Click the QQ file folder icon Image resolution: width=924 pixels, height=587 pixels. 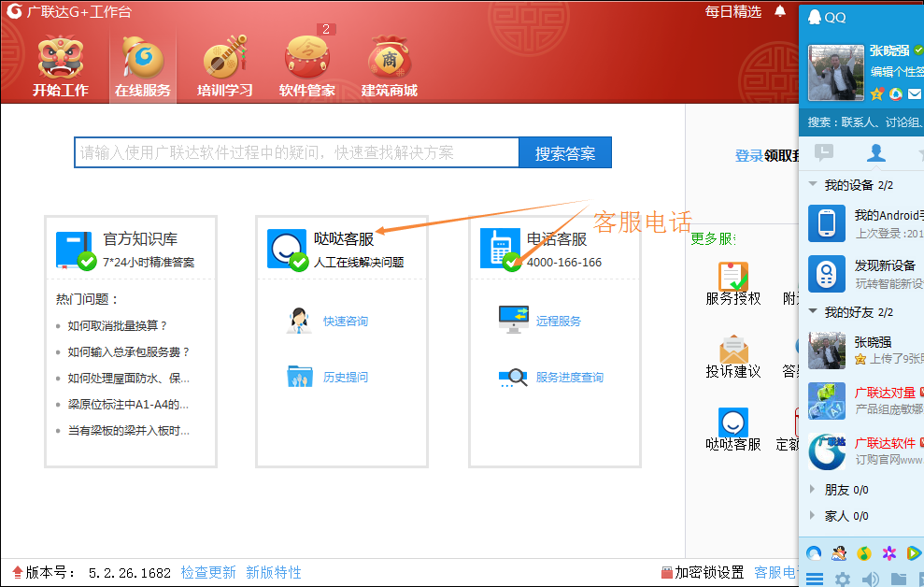[898, 579]
